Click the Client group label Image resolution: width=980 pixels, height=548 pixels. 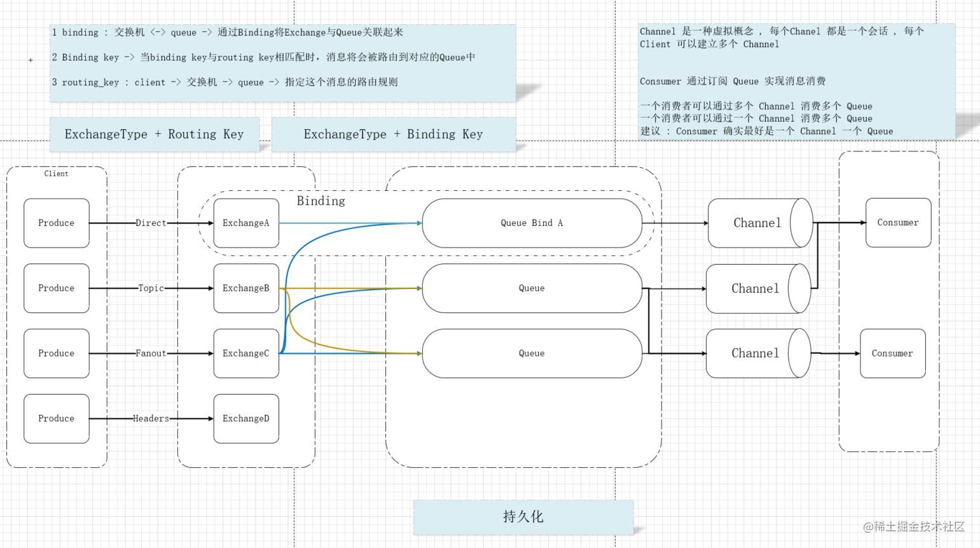pyautogui.click(x=56, y=174)
